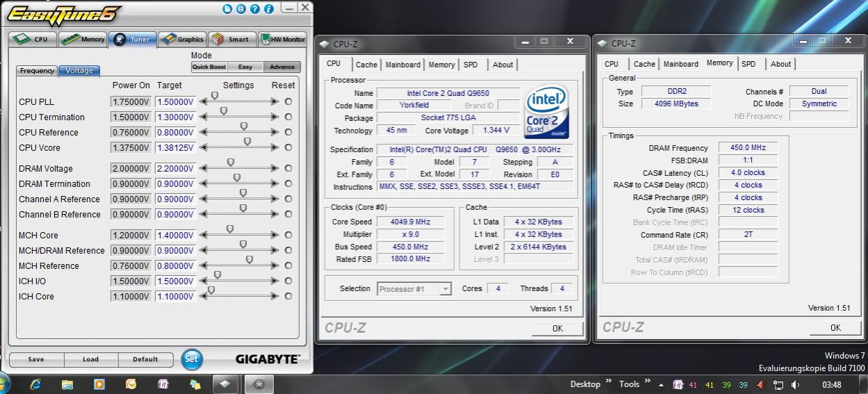Click DRAM Voltage target field 2.20000V
Image resolution: width=868 pixels, height=394 pixels.
pos(175,168)
